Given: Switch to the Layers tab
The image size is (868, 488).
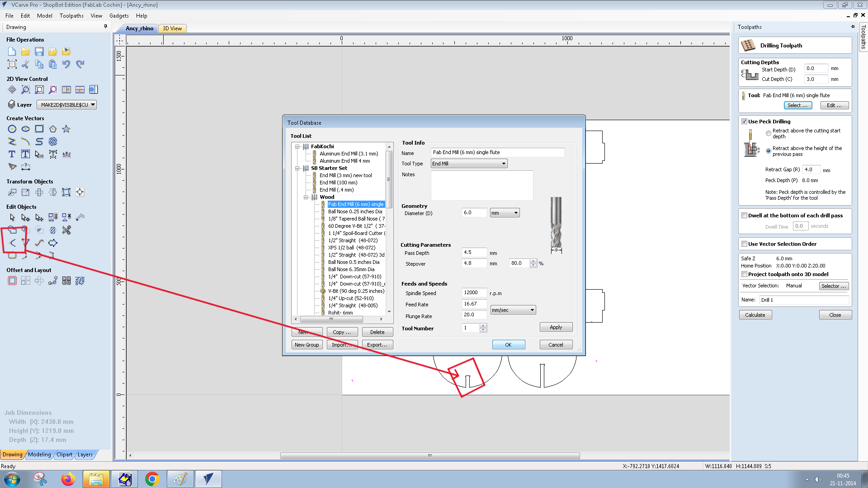Looking at the screenshot, I should tap(85, 455).
